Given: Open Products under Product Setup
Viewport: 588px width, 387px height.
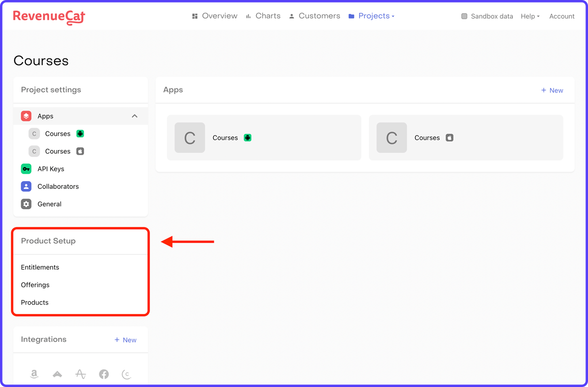Looking at the screenshot, I should pos(35,303).
